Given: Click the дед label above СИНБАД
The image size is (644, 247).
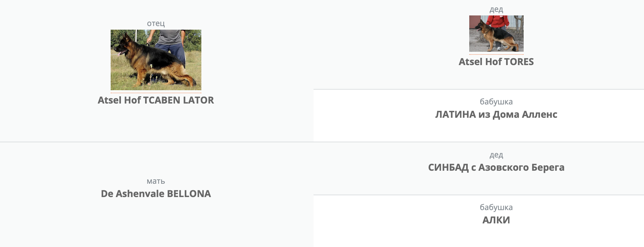Looking at the screenshot, I should click(x=496, y=155).
